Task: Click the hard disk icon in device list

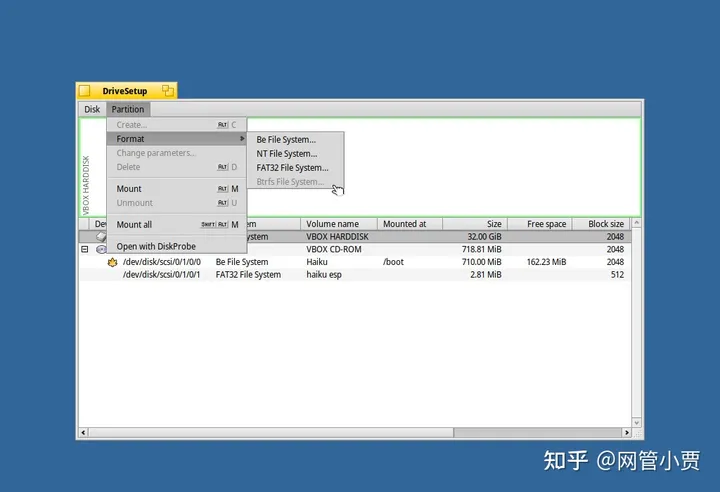Action: 101,237
